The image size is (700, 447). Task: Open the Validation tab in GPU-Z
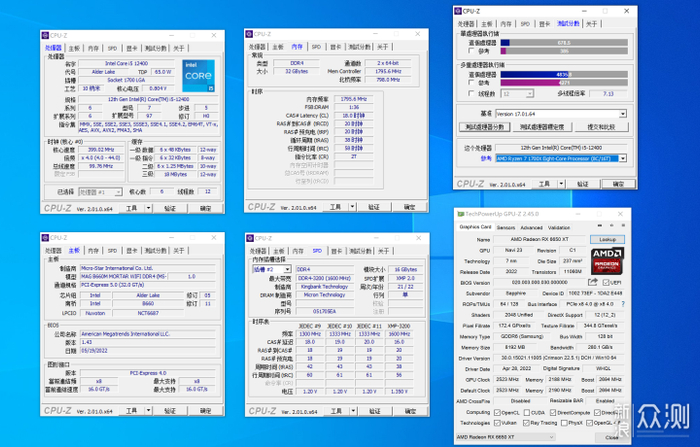point(559,227)
